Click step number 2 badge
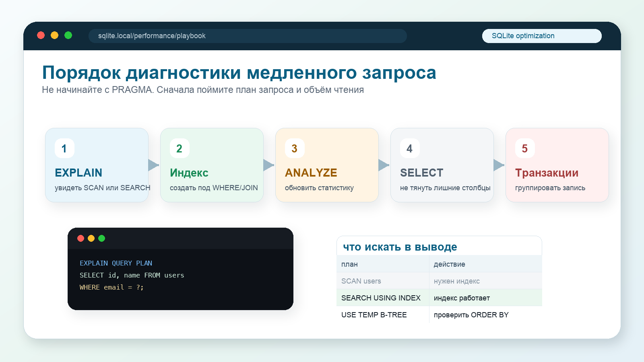The image size is (644, 362). click(180, 148)
